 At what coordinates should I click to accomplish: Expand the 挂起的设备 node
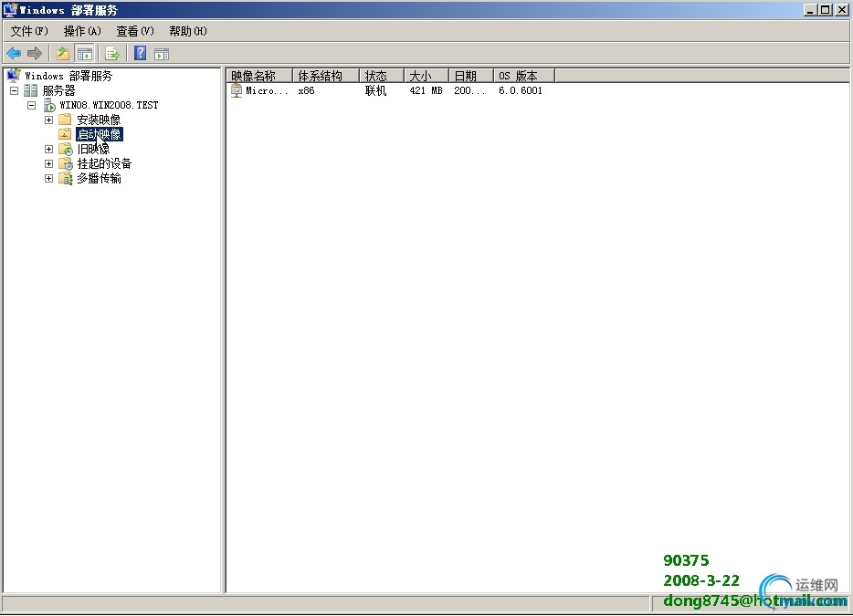(x=48, y=163)
